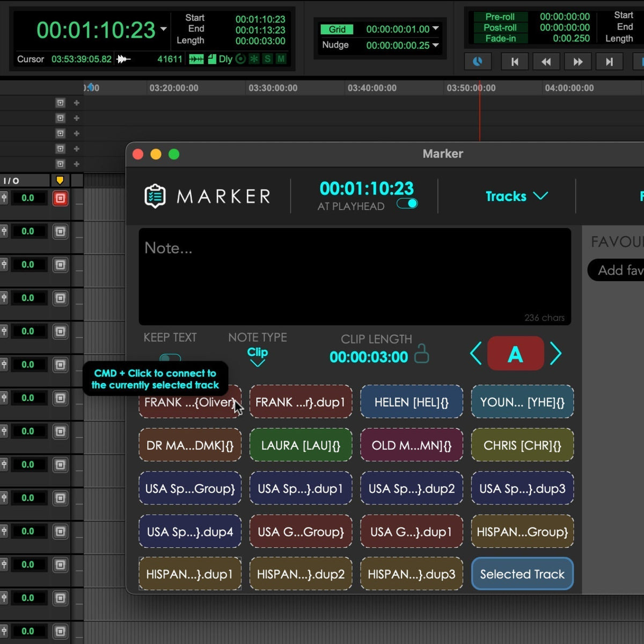Click the HISPAN...}.dup2 track button
The image size is (644, 644).
(301, 574)
